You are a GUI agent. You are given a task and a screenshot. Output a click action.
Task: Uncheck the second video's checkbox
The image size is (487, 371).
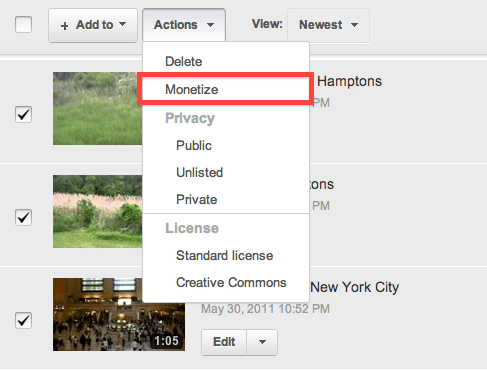pyautogui.click(x=24, y=217)
